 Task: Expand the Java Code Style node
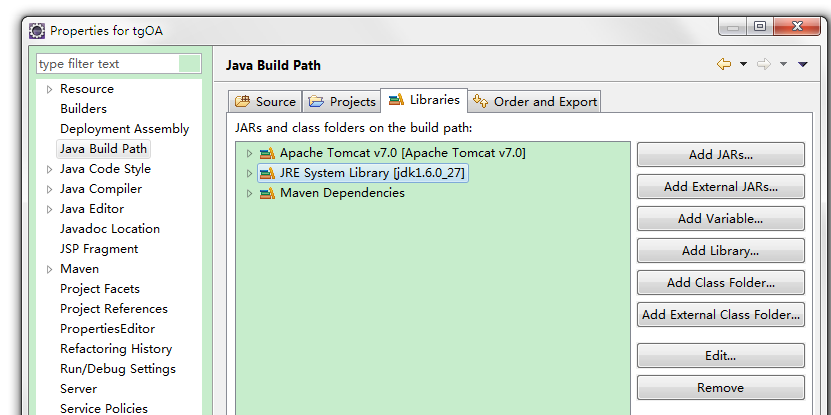tap(50, 170)
